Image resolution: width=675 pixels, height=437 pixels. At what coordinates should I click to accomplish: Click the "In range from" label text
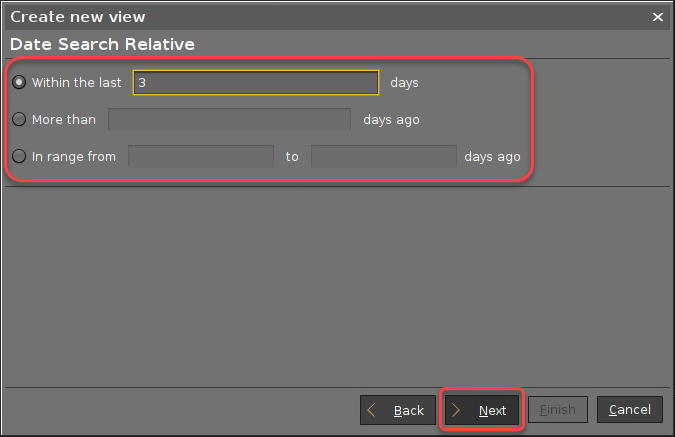pyautogui.click(x=74, y=157)
